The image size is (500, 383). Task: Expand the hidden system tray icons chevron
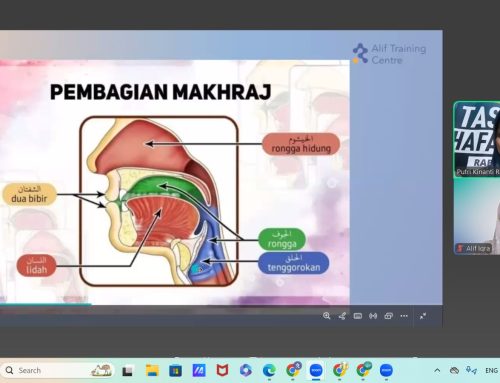[x=437, y=370]
